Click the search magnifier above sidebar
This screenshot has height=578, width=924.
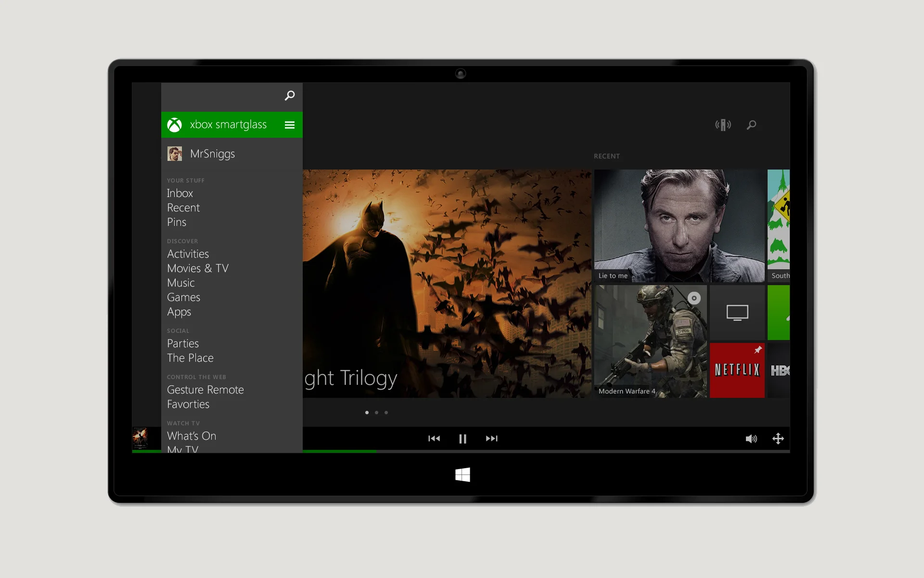(x=289, y=95)
